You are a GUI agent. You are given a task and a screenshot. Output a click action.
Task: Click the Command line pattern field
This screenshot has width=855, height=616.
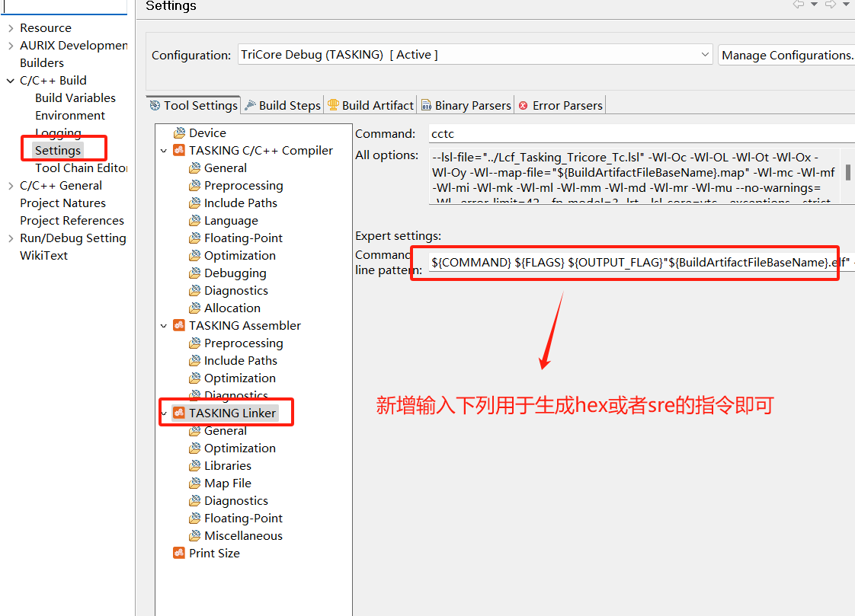625,263
